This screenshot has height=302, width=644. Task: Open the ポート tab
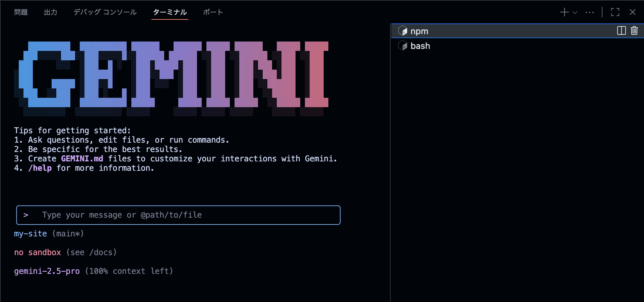click(213, 12)
